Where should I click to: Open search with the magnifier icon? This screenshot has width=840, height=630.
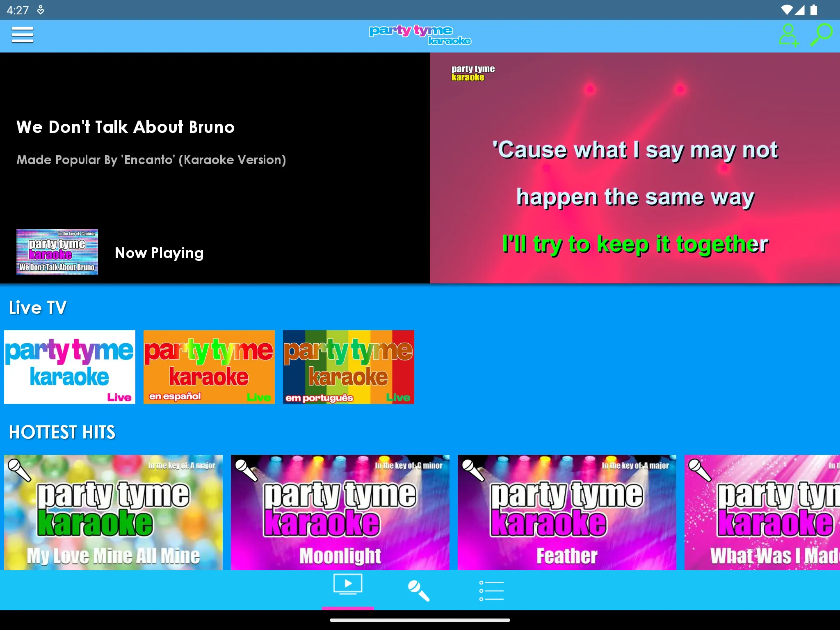(x=821, y=35)
